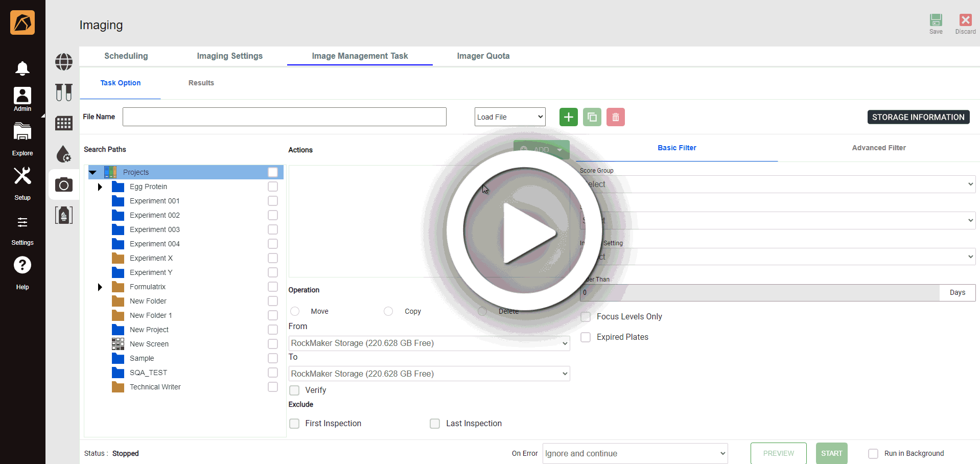Screen dimensions: 980x464
Task: Switch to Imaging Settings tab
Action: 230,56
